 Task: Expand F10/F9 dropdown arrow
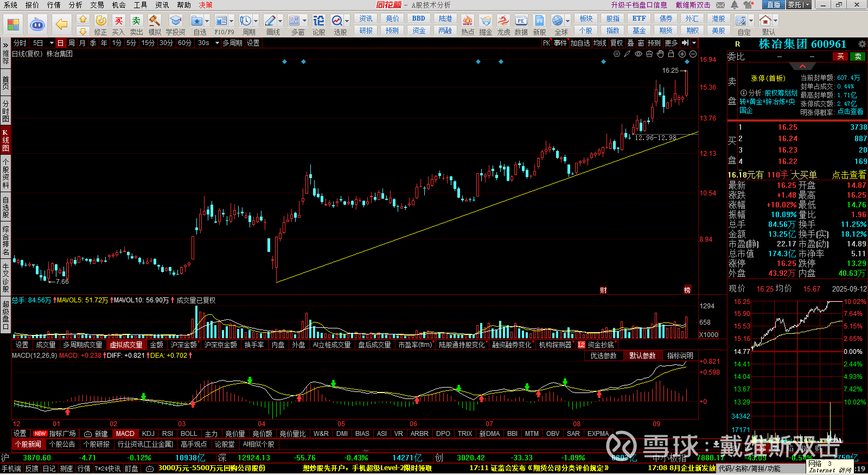tap(232, 21)
